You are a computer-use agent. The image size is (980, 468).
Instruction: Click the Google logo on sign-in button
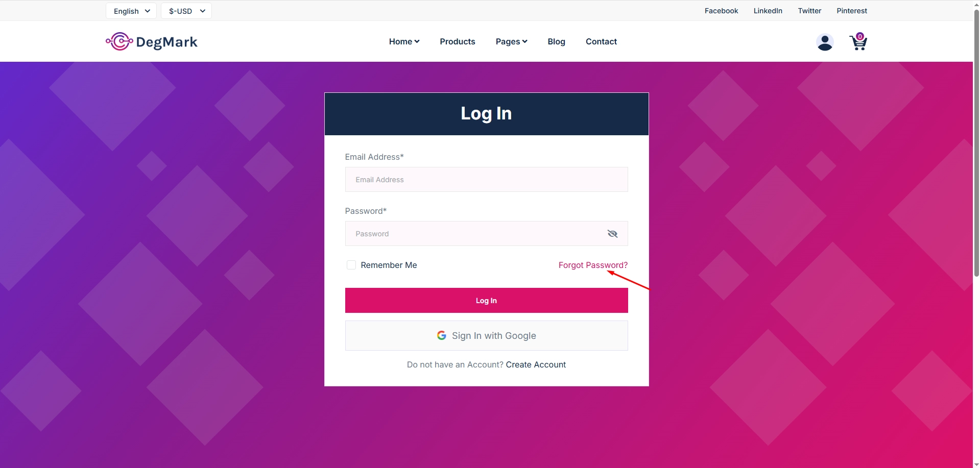pos(442,335)
